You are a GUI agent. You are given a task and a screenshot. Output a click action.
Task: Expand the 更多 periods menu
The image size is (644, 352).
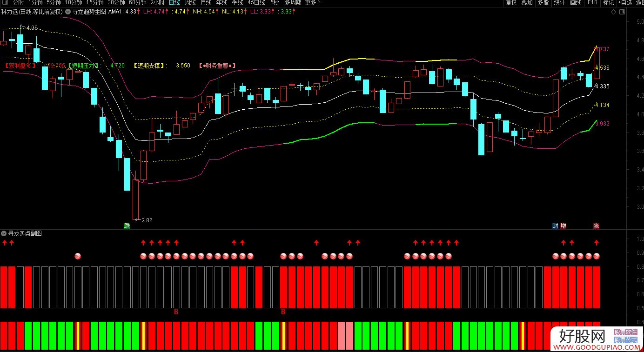[x=313, y=3]
